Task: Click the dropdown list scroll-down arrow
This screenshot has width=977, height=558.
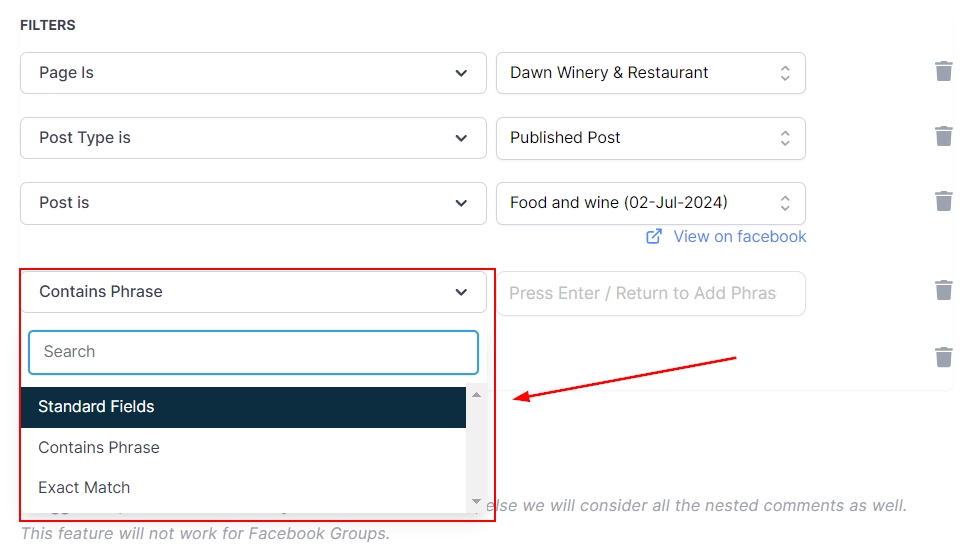Action: (476, 501)
